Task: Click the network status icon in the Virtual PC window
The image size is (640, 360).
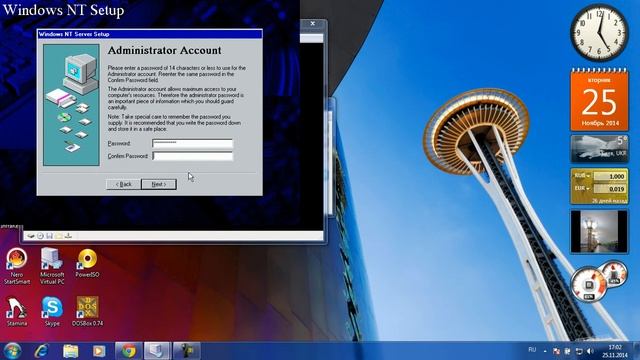Action: (x=68, y=236)
